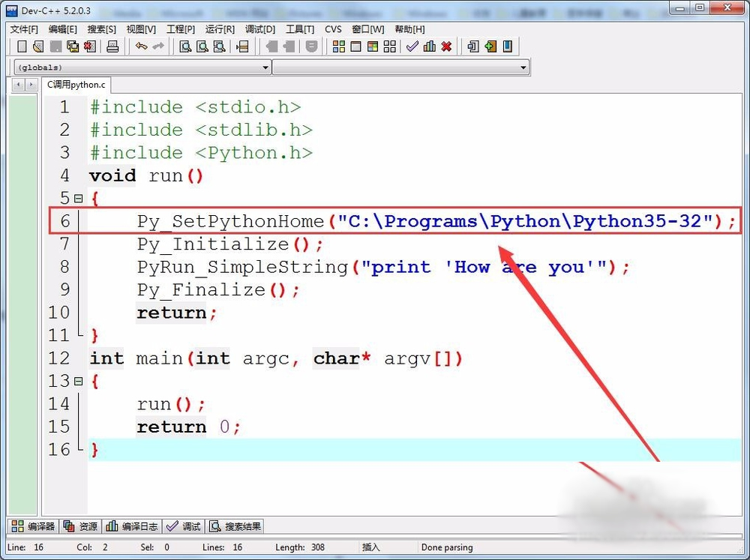Open the 窗口[W] menu
The width and height of the screenshot is (750, 560).
coord(367,29)
